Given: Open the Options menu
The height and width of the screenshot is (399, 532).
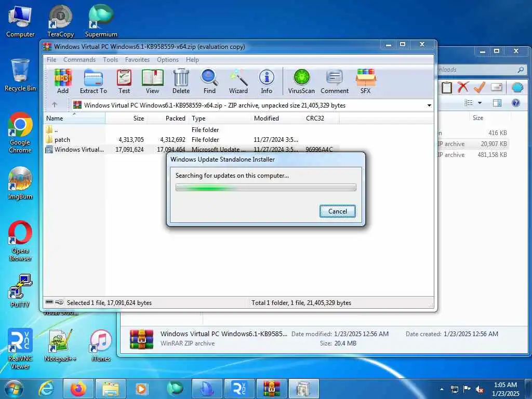Looking at the screenshot, I should pyautogui.click(x=168, y=60).
